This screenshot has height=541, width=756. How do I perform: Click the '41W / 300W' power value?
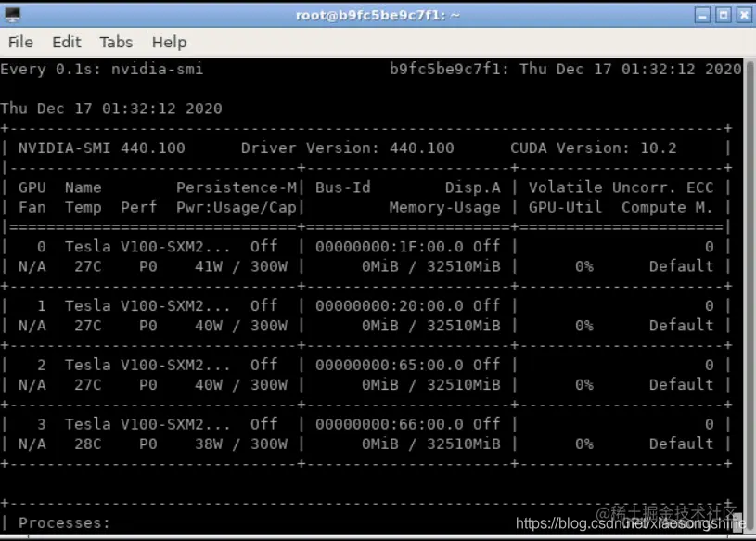(x=241, y=266)
